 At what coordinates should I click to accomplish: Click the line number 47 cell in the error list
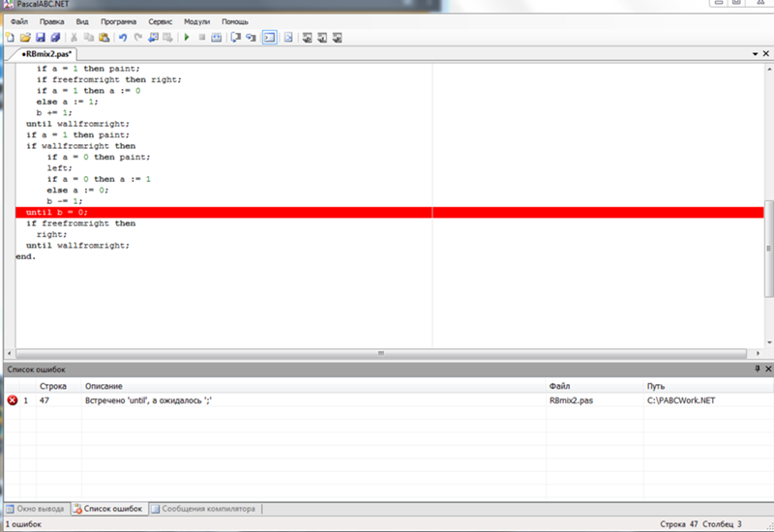pos(45,400)
